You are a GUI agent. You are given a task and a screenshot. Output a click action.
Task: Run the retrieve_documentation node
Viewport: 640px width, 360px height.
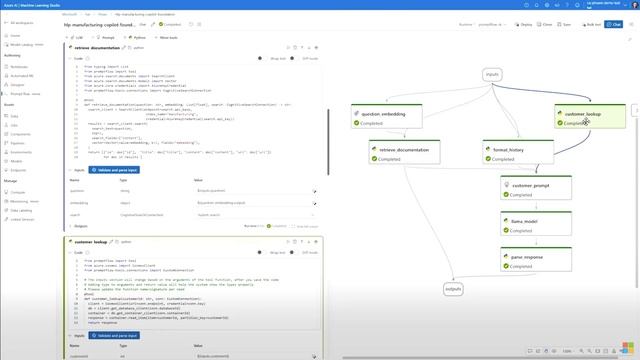pos(288,48)
